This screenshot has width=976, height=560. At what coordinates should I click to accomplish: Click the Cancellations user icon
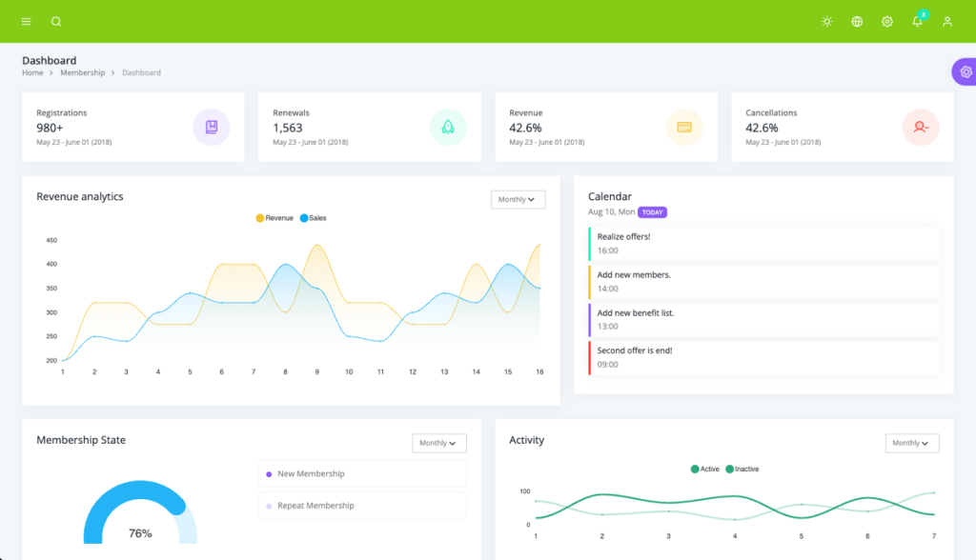click(x=921, y=127)
